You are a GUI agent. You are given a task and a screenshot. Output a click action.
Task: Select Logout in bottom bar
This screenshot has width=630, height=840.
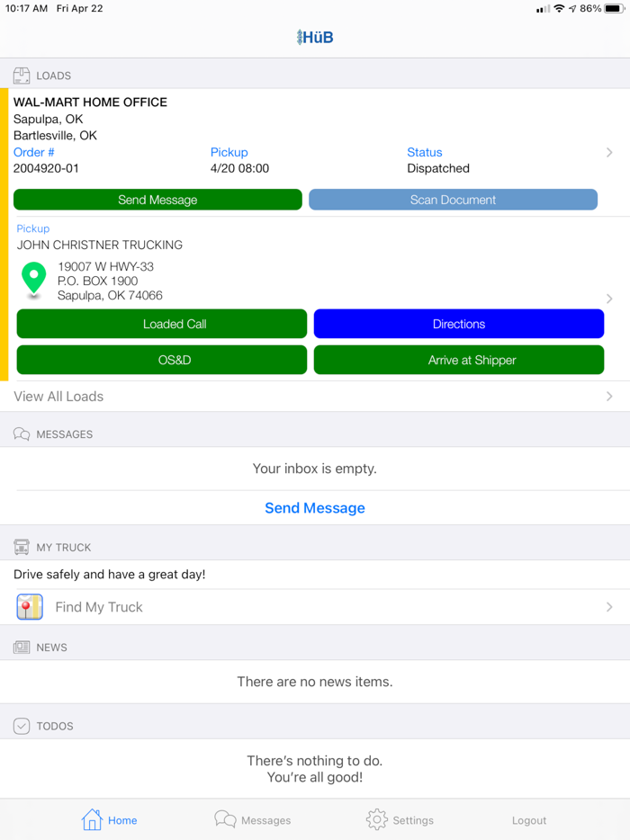(x=528, y=820)
